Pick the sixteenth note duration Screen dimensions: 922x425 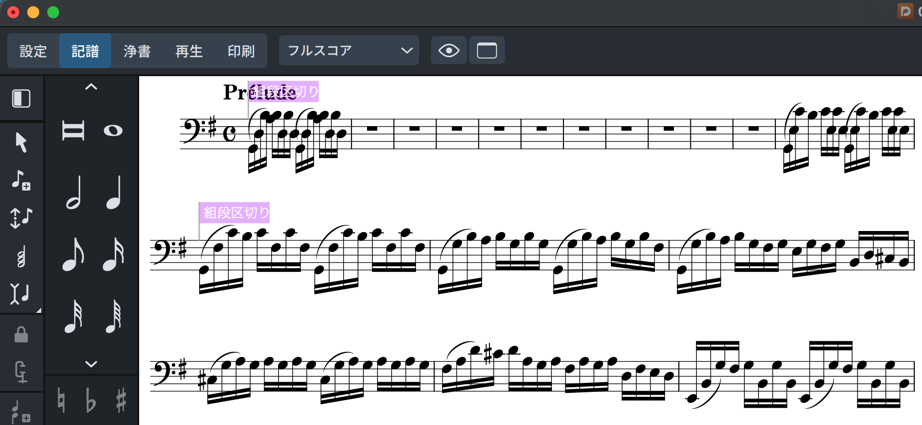tap(113, 255)
